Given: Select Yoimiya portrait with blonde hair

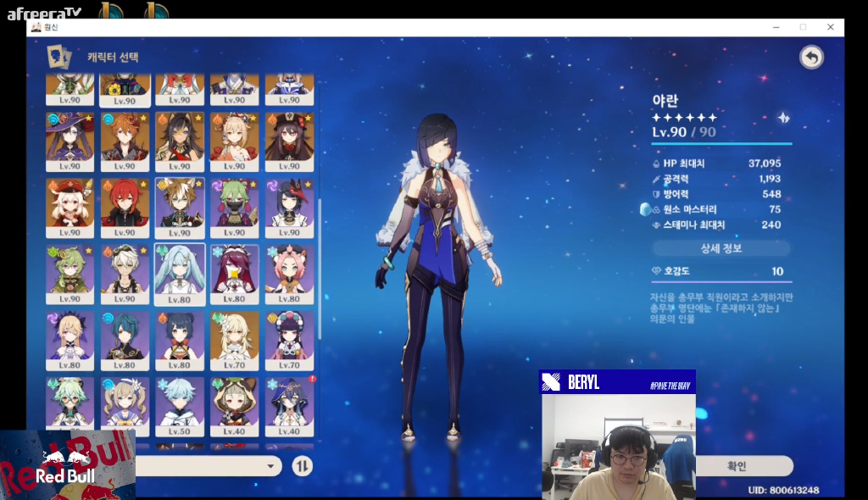Looking at the screenshot, I should [234, 142].
